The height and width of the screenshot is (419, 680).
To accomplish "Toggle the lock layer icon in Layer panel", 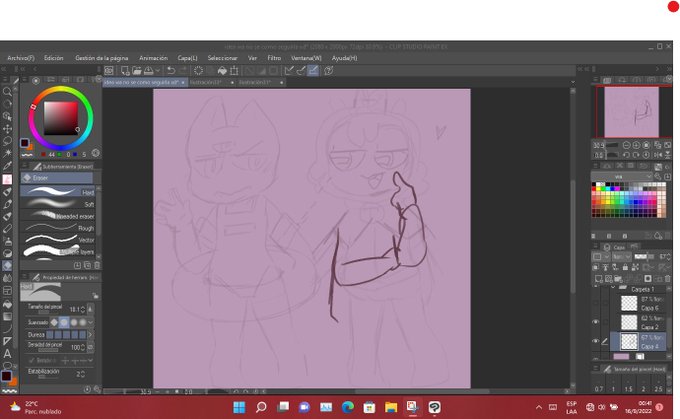I will [x=625, y=267].
